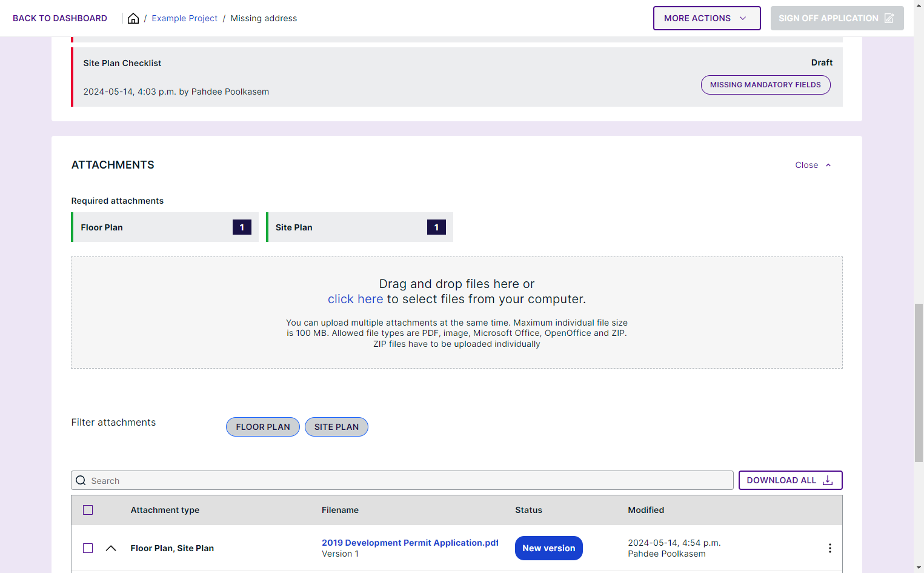Click the badge count on Floor Plan
This screenshot has height=573, width=924.
tap(242, 227)
